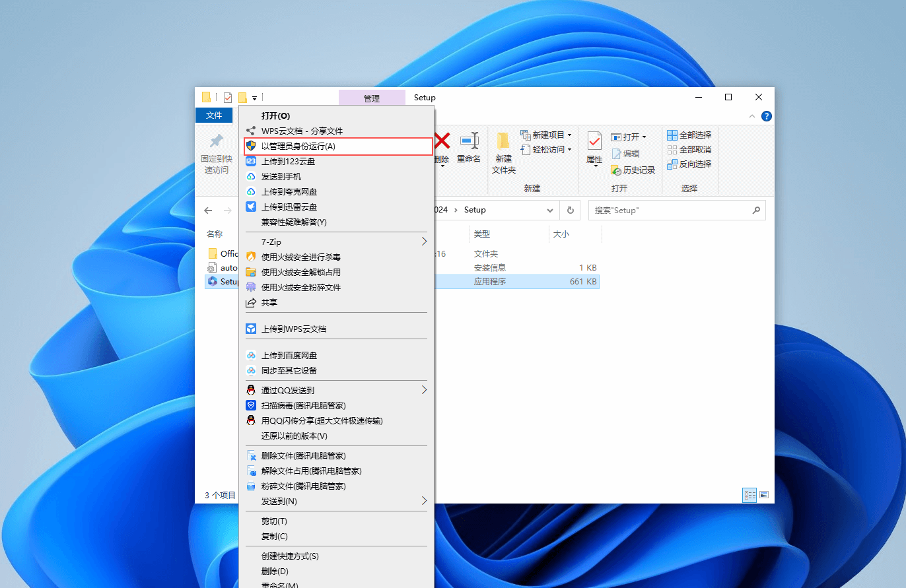Switch to the 文件 ribbon tab
The height and width of the screenshot is (588, 906).
[213, 115]
